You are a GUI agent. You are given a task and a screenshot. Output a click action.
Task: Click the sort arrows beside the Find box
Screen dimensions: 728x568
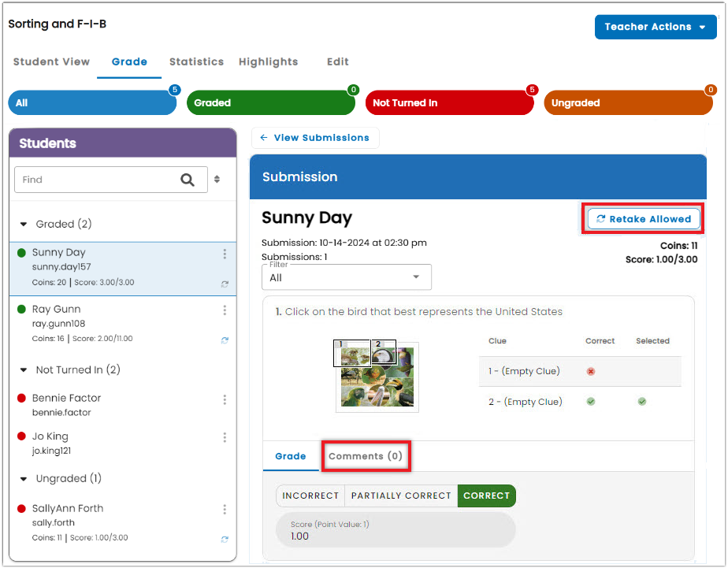tap(217, 179)
